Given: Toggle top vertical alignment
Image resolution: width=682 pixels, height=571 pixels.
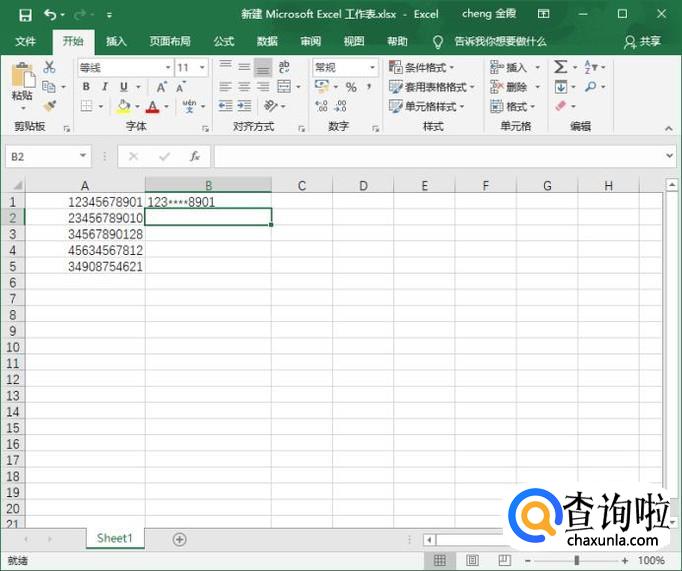Looking at the screenshot, I should [x=225, y=67].
